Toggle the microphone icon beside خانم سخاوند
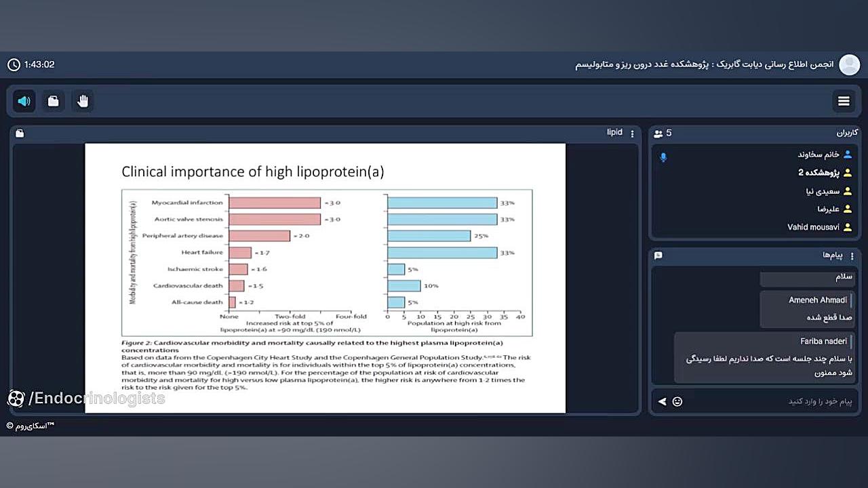The image size is (868, 488). 663,157
